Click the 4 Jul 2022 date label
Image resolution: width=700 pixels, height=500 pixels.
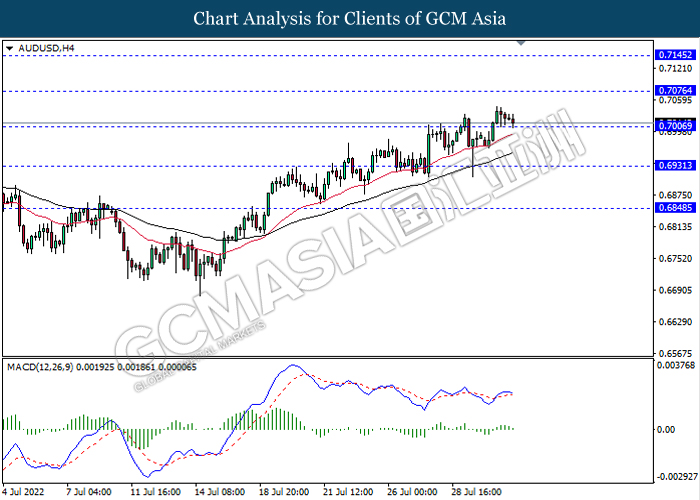tap(23, 492)
